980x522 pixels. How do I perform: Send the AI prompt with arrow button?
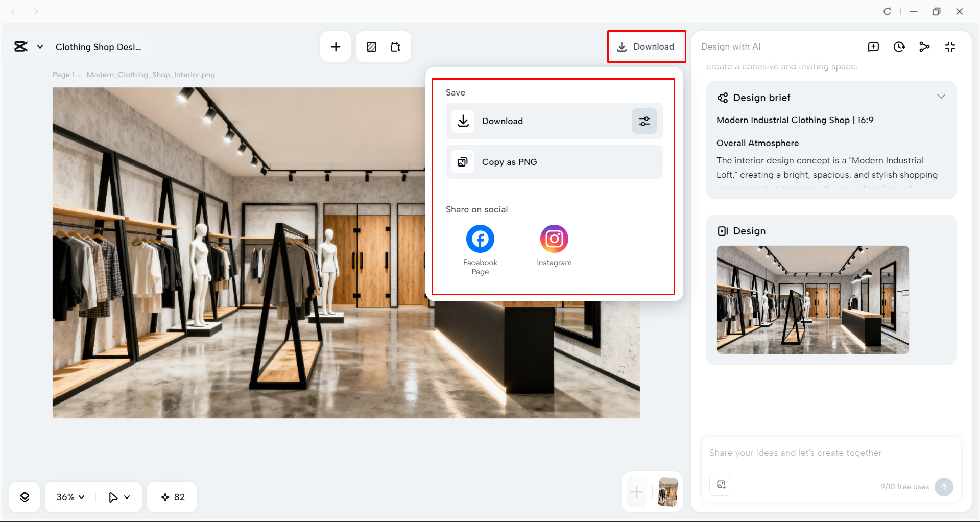[x=944, y=487]
